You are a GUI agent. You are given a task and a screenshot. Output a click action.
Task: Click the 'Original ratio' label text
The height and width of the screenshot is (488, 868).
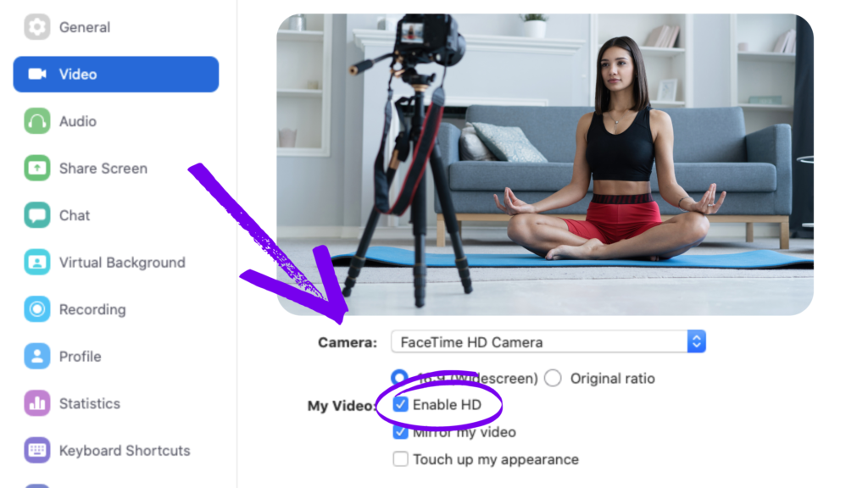coord(612,379)
